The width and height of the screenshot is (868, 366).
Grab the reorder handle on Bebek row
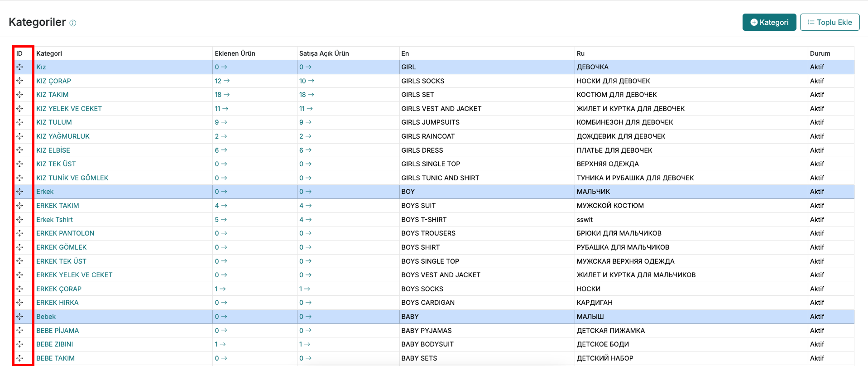tap(20, 317)
